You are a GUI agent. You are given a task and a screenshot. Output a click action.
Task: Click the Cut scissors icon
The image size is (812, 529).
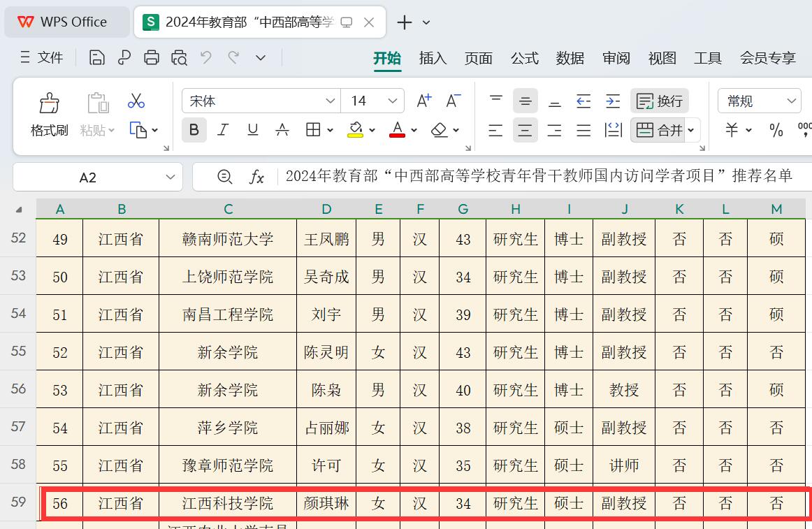(x=136, y=101)
